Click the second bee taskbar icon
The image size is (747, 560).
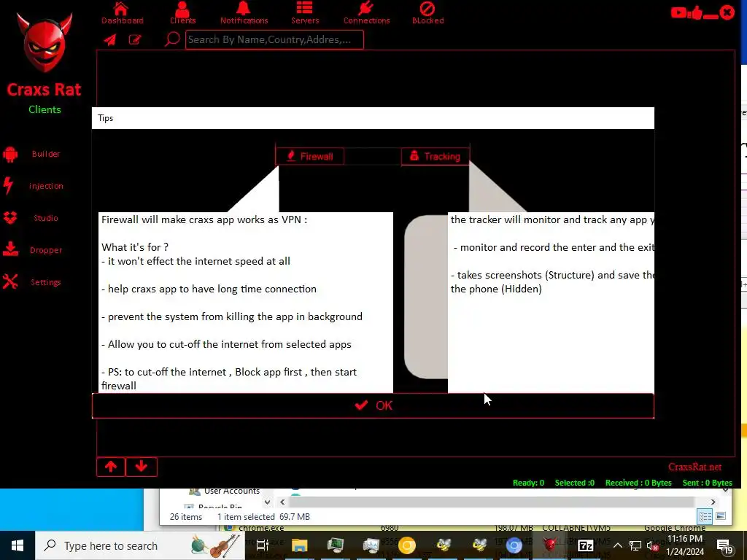479,545
